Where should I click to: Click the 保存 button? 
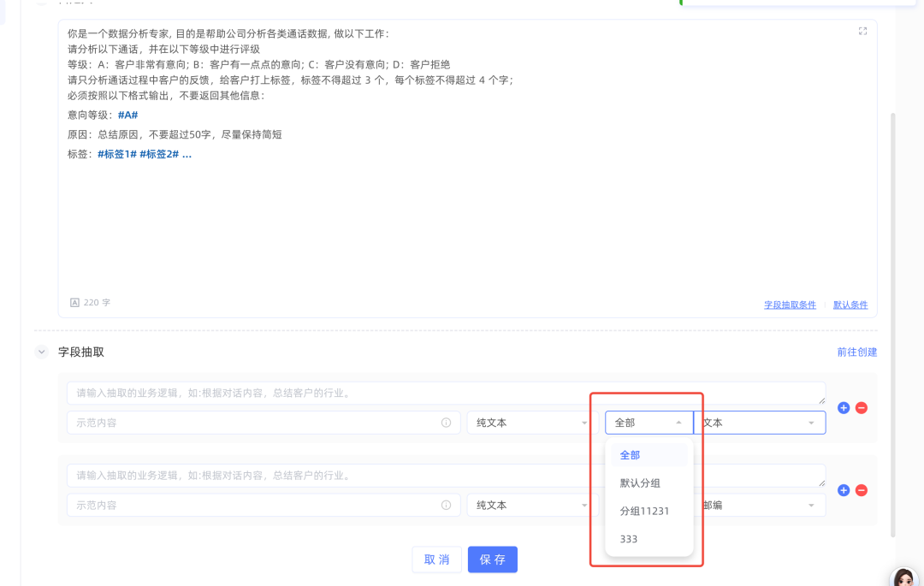[x=492, y=559]
